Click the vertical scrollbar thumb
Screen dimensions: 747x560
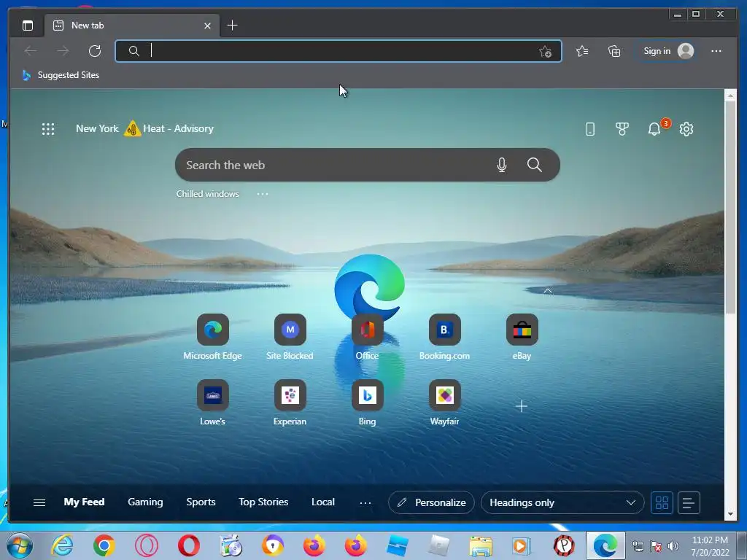[730, 207]
